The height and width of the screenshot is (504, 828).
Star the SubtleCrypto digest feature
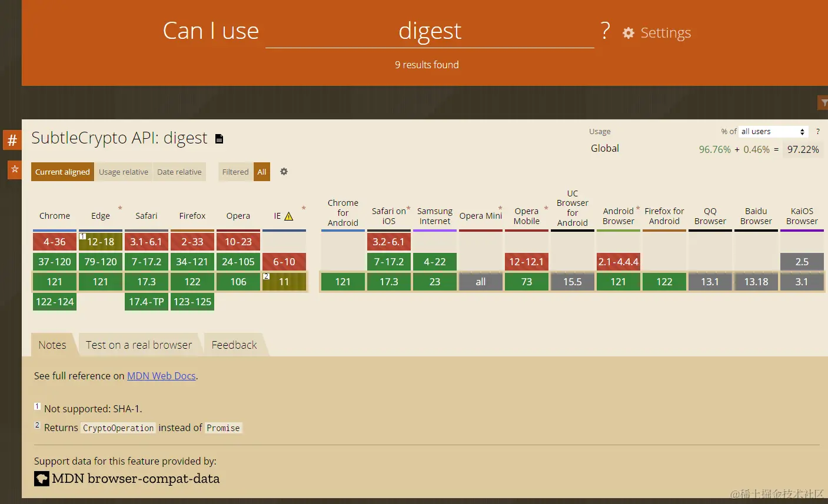(x=15, y=169)
